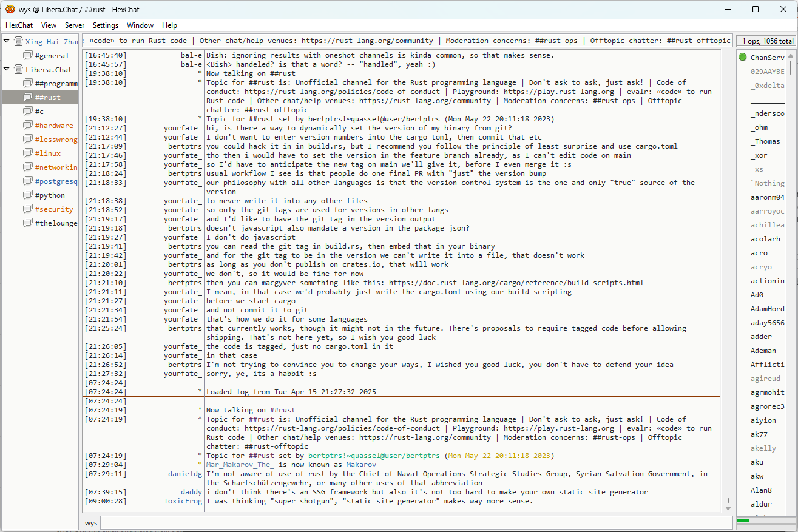Screen dimensions: 798x532
Task: Click the #python channel icon
Action: pos(28,195)
